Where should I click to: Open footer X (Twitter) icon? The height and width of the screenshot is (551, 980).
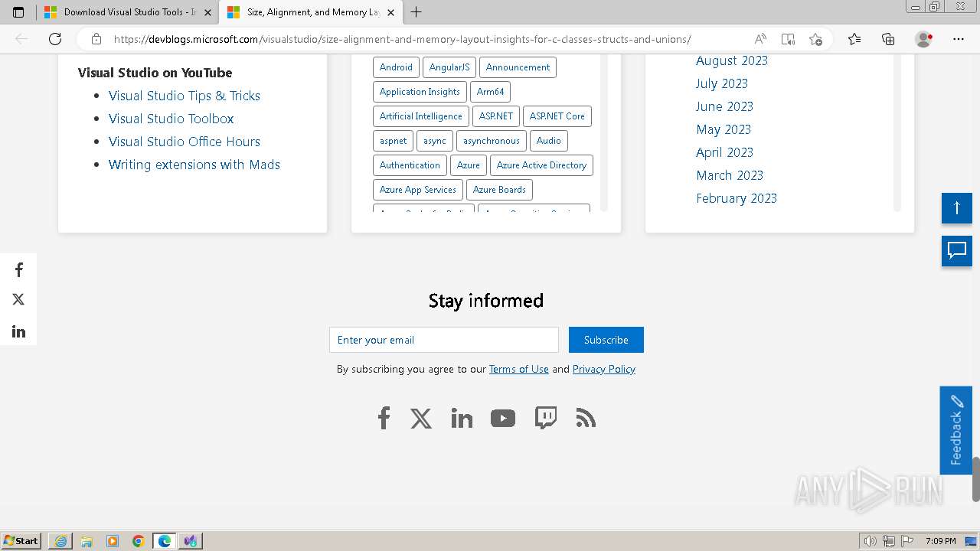[421, 418]
